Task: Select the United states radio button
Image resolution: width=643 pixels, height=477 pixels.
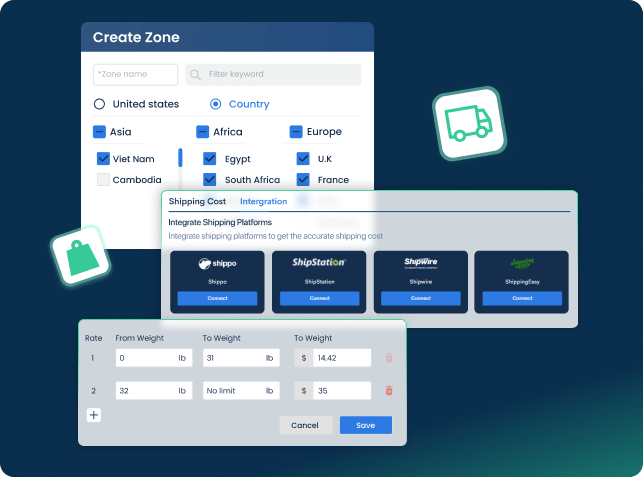Action: click(x=99, y=104)
